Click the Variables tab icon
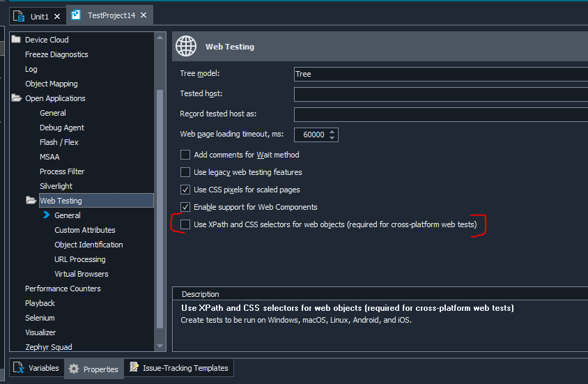 (x=19, y=367)
